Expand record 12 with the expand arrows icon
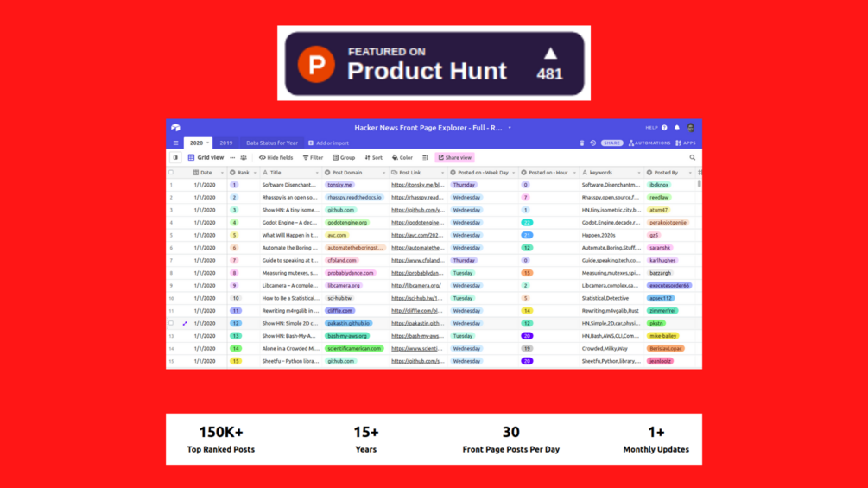The width and height of the screenshot is (868, 488). [185, 323]
